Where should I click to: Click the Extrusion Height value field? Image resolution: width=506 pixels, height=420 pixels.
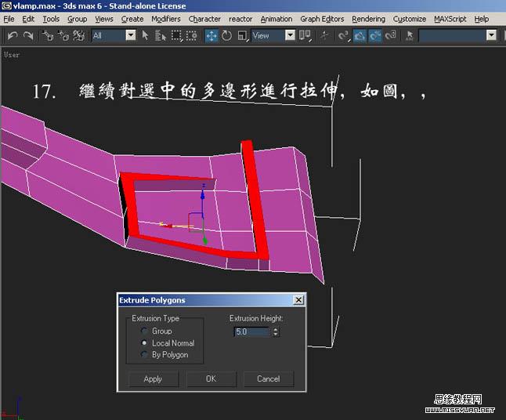tap(252, 331)
